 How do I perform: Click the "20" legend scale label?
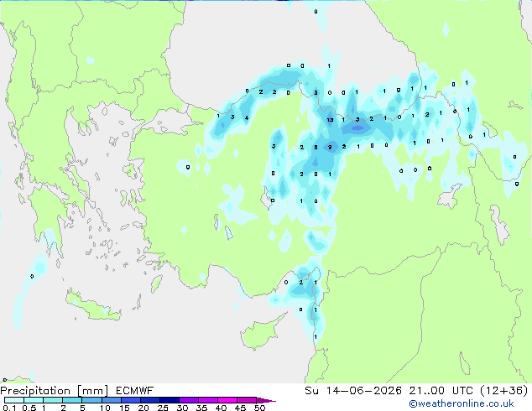point(143,408)
